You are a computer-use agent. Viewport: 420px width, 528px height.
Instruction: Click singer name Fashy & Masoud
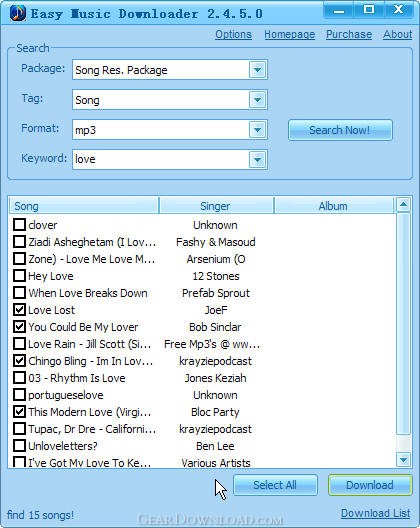click(x=216, y=242)
